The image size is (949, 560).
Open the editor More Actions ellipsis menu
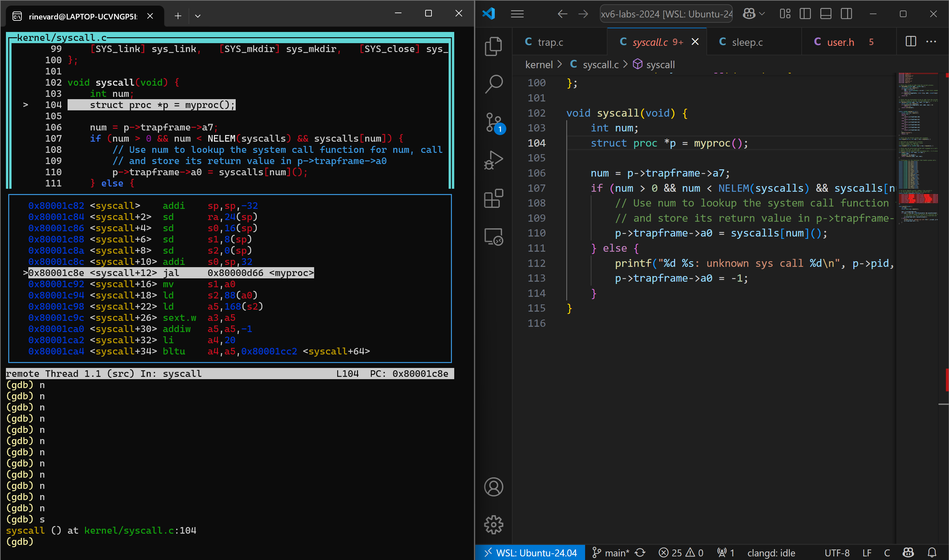(x=931, y=42)
